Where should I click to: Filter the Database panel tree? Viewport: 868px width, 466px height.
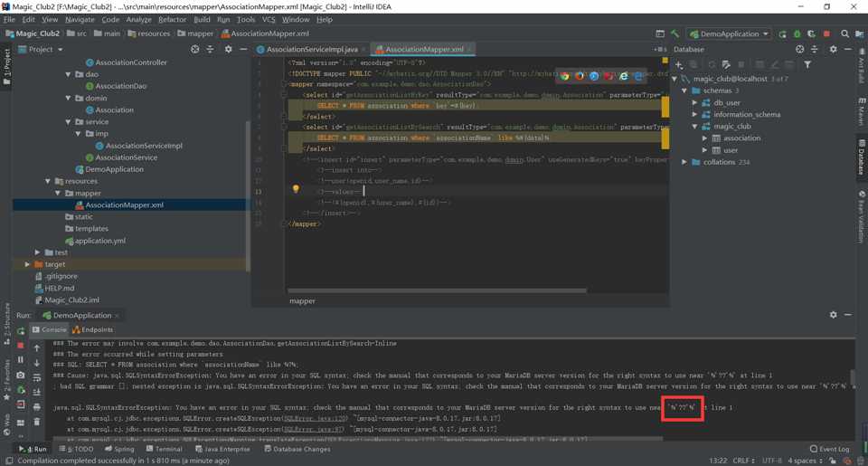[807, 65]
